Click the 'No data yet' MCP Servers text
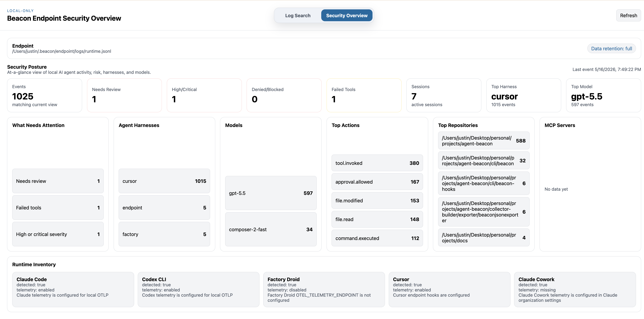This screenshot has height=319, width=644. 556,189
